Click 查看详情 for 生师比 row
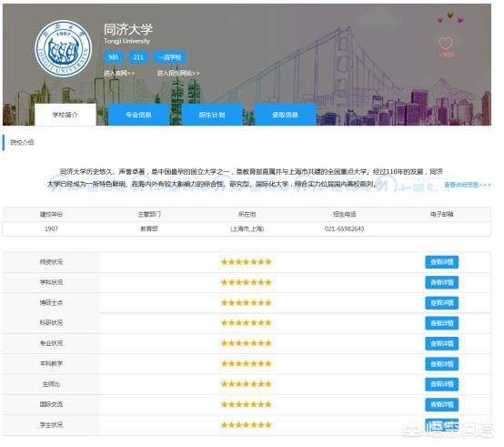The width and height of the screenshot is (504, 447). click(x=441, y=384)
